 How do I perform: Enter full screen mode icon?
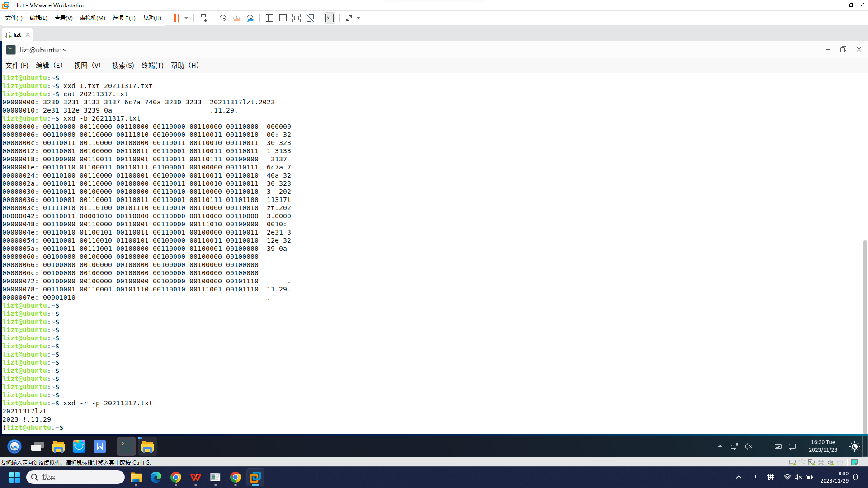point(297,18)
